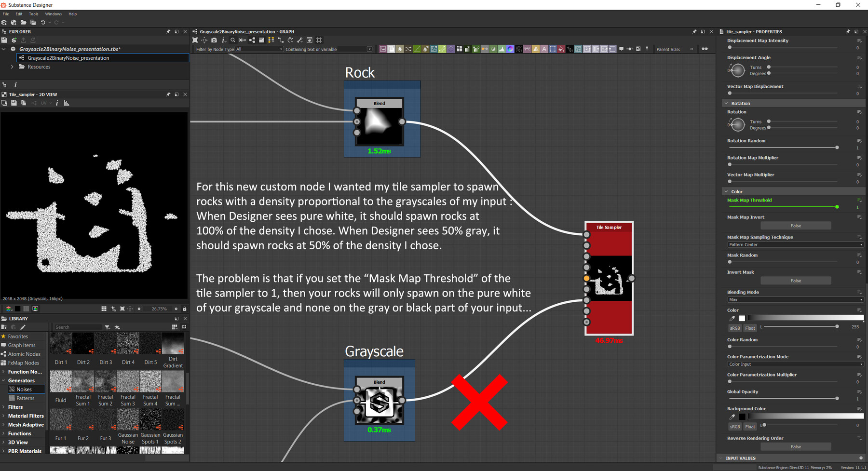Viewport: 868px width, 471px height.
Task: Open the Windows menu
Action: tap(54, 14)
